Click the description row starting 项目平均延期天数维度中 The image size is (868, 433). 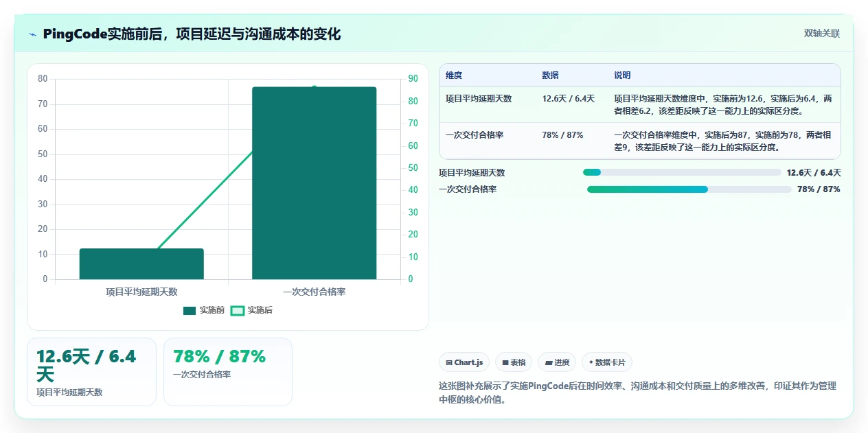click(723, 104)
